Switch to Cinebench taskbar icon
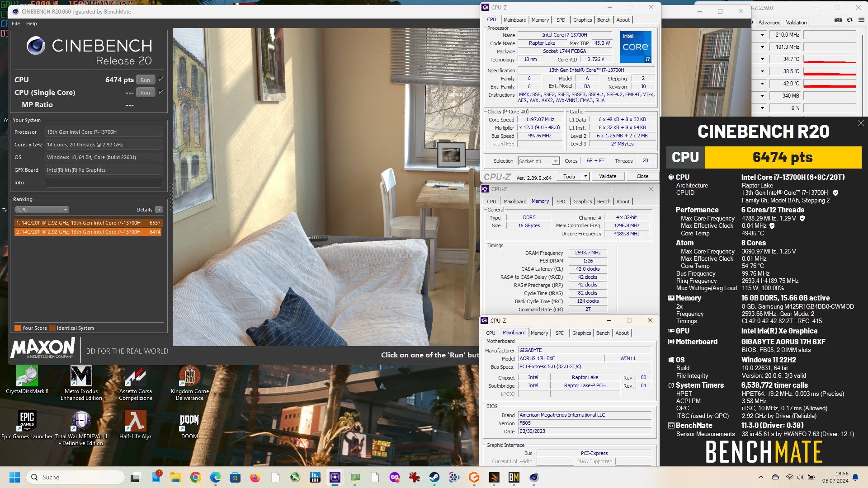The image size is (868, 488). (534, 477)
